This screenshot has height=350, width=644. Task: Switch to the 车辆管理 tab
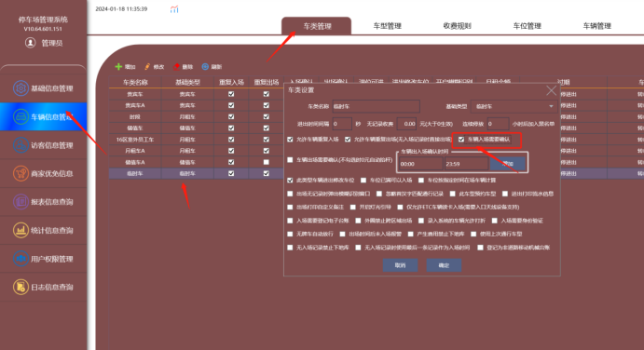click(597, 26)
